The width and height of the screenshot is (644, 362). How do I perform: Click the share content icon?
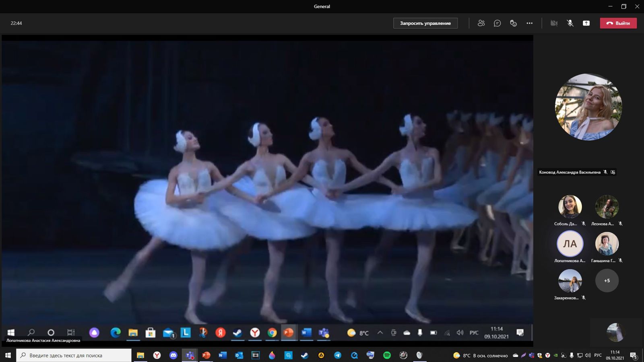586,23
